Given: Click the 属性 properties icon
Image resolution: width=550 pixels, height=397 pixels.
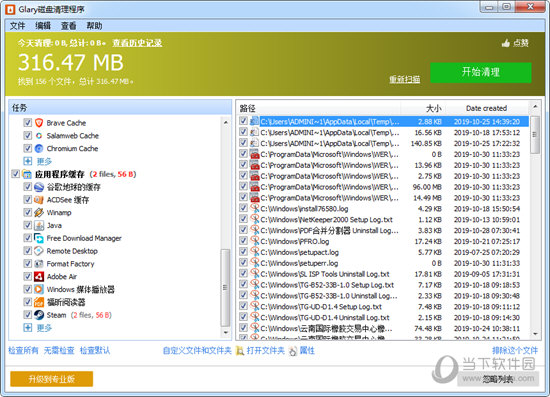Looking at the screenshot, I should click(x=293, y=350).
